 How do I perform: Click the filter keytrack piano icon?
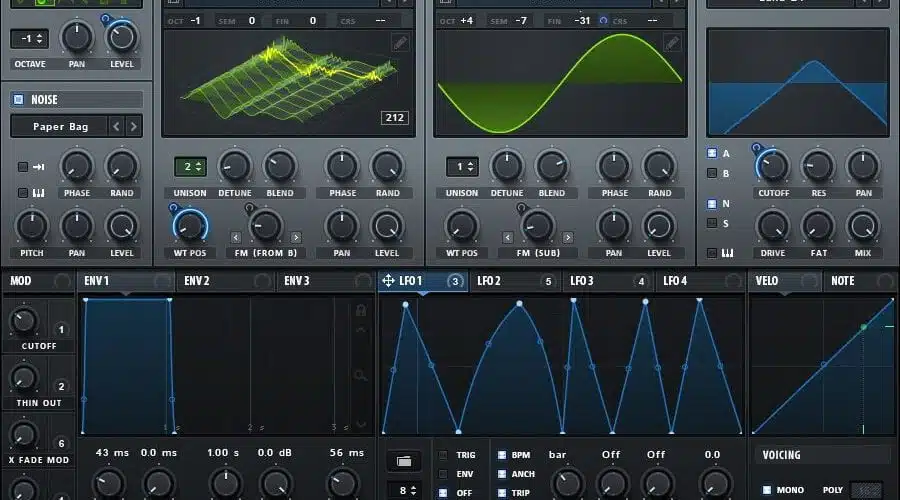727,253
